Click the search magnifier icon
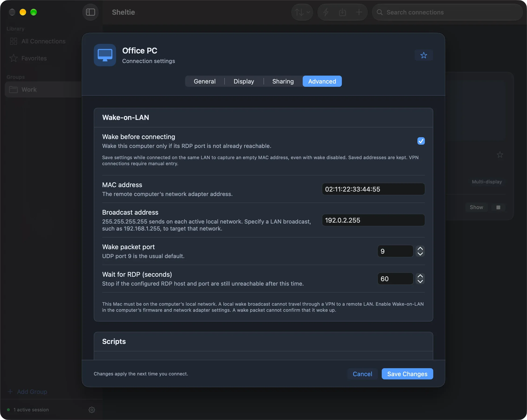This screenshot has height=420, width=527. tap(380, 12)
